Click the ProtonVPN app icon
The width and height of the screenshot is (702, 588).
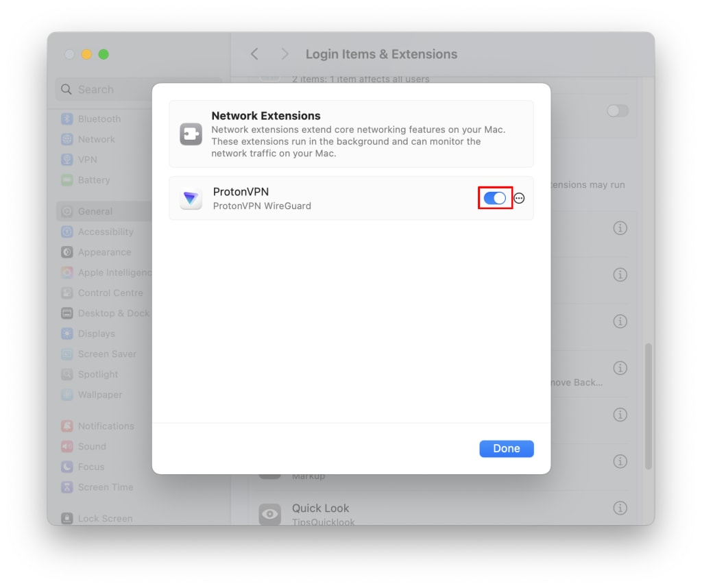point(191,198)
